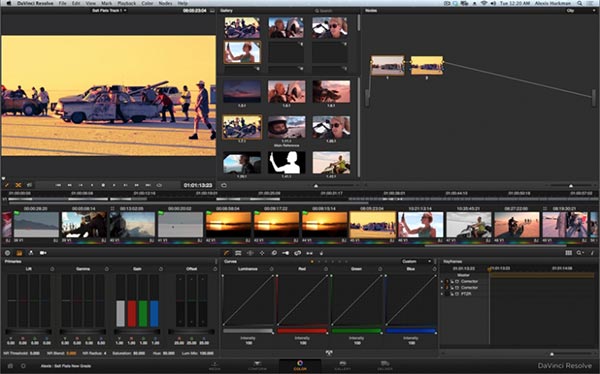Screen dimensions: 600x374
Task: Open the Sizing palette icon
Action: 298,253
